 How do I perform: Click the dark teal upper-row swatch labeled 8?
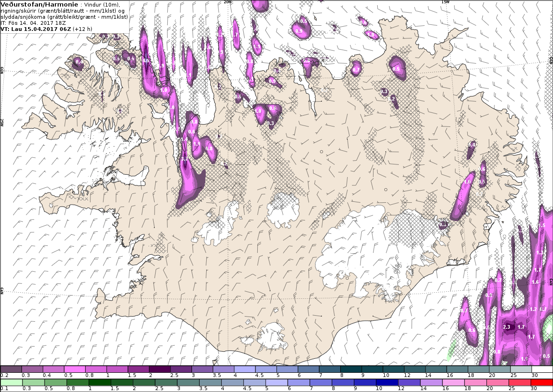351,369
